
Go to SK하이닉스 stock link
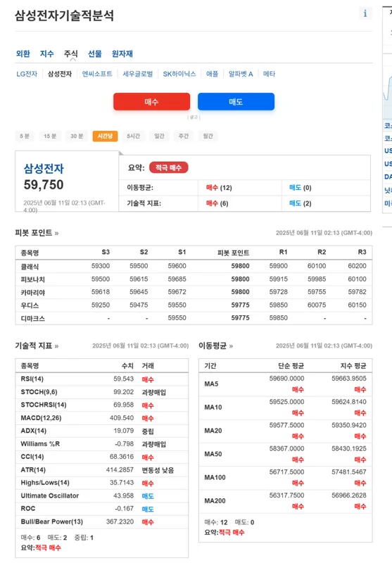[x=179, y=74]
